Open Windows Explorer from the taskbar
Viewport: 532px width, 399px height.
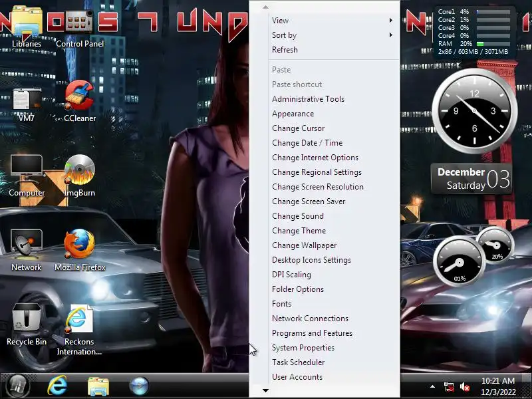pyautogui.click(x=98, y=386)
